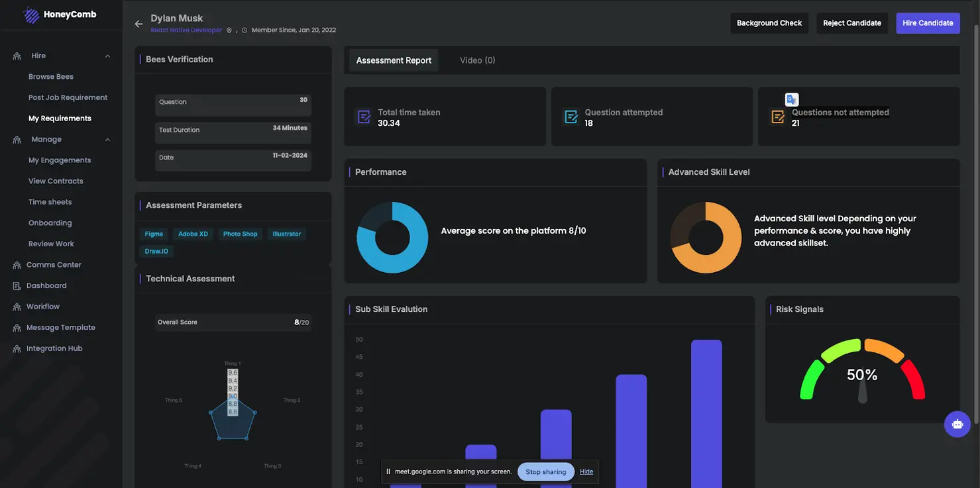Switch to the Assessment Report tab
The width and height of the screenshot is (980, 488).
pyautogui.click(x=394, y=60)
